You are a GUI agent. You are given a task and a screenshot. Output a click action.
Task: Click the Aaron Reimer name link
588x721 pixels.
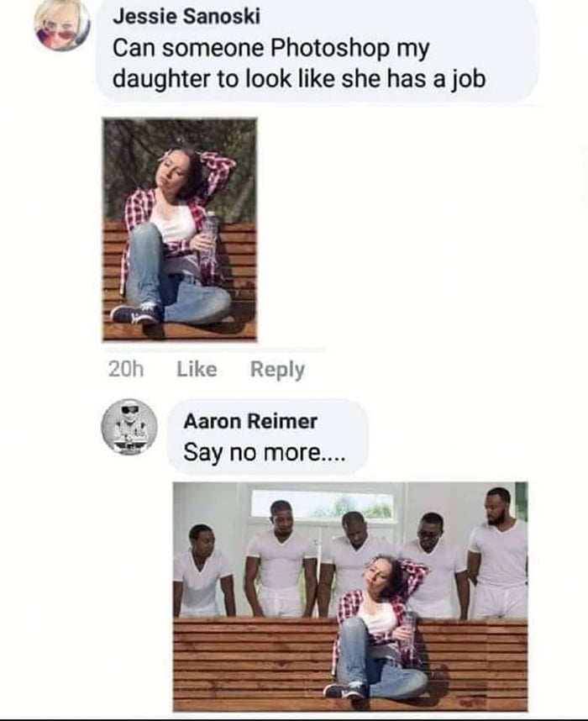[250, 421]
